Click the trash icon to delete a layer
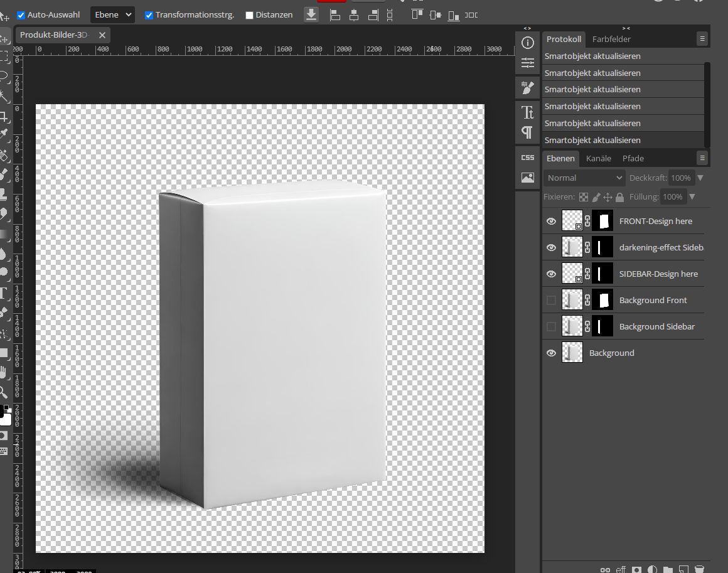728x573 pixels. coord(699,569)
